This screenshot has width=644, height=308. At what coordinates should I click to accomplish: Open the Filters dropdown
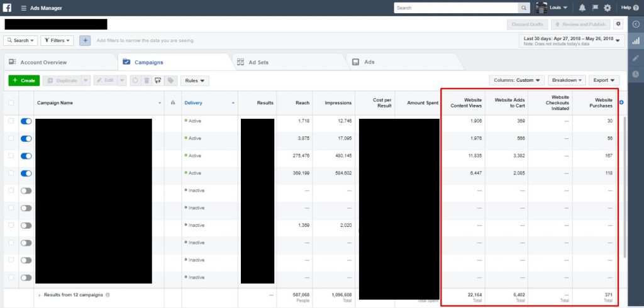(57, 40)
